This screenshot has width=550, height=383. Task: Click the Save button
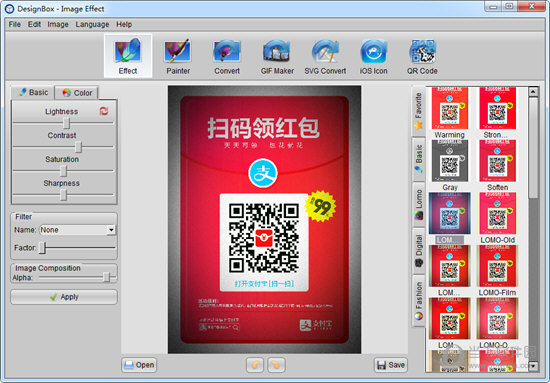click(x=391, y=365)
